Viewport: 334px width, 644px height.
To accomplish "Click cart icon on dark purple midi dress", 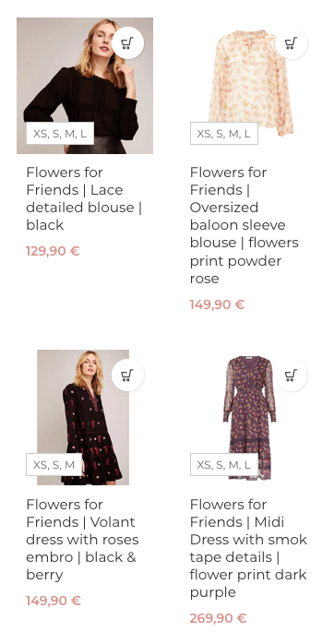I will tap(291, 375).
